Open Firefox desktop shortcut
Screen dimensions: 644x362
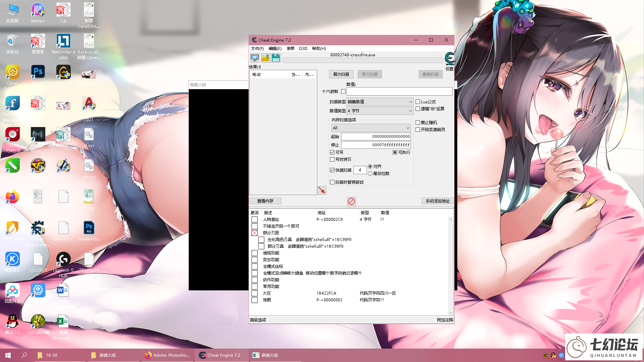click(x=12, y=200)
